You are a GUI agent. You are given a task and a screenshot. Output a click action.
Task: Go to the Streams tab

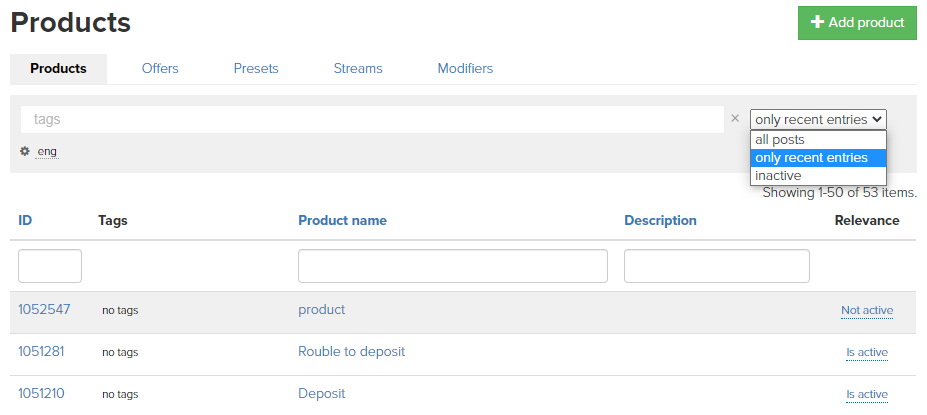358,69
